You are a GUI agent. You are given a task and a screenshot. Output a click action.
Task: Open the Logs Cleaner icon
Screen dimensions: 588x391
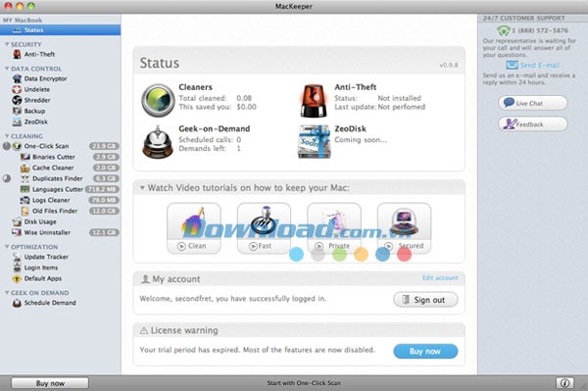(25, 200)
